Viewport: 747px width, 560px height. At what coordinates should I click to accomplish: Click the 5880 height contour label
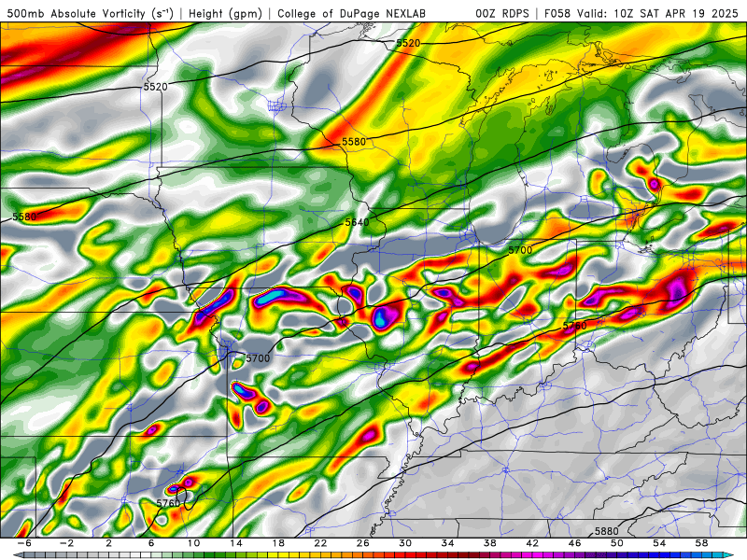pos(606,531)
